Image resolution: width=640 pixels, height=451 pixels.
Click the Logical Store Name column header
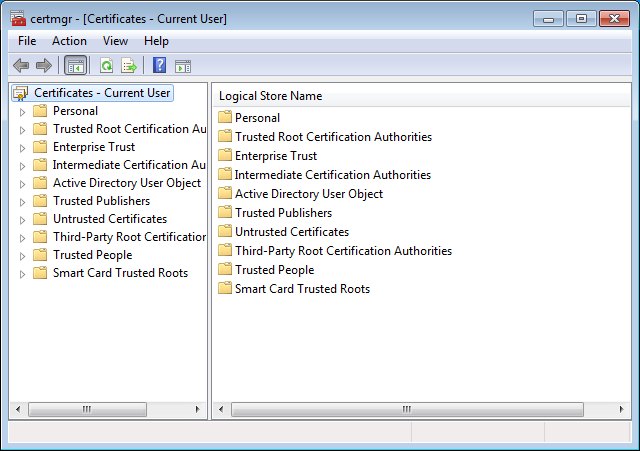click(x=270, y=96)
